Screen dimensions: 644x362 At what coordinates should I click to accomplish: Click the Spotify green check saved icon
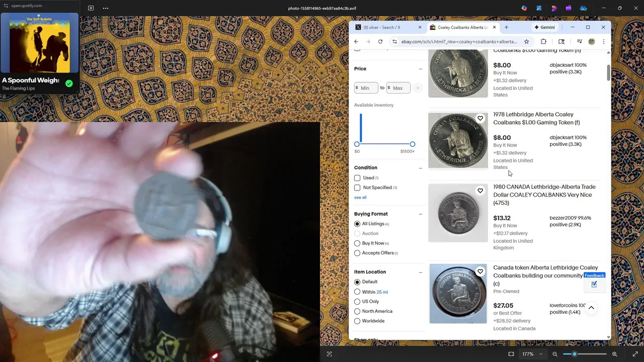(69, 83)
